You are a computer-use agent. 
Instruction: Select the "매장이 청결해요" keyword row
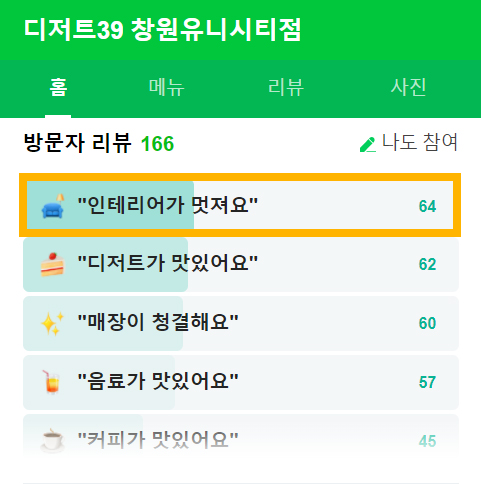(x=241, y=323)
